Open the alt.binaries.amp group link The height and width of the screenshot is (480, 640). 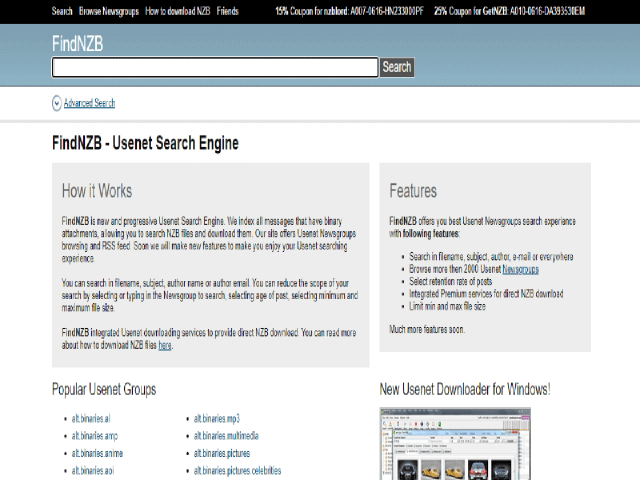coord(95,436)
